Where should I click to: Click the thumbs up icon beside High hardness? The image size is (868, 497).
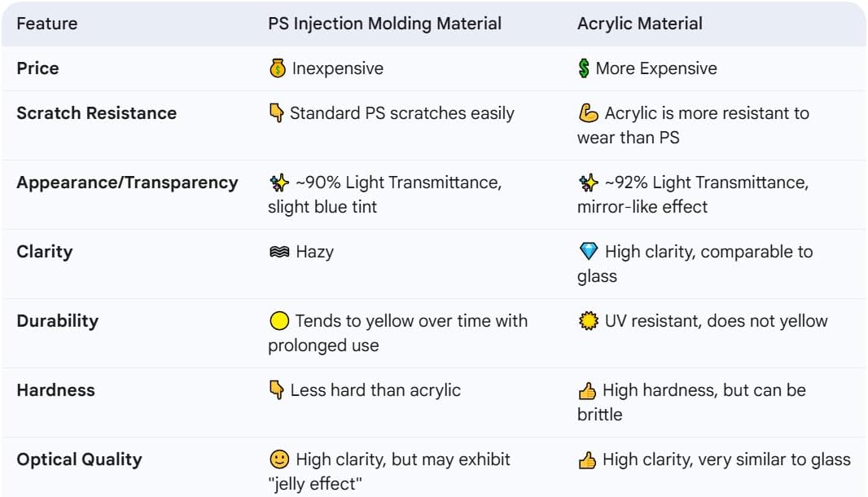click(587, 391)
